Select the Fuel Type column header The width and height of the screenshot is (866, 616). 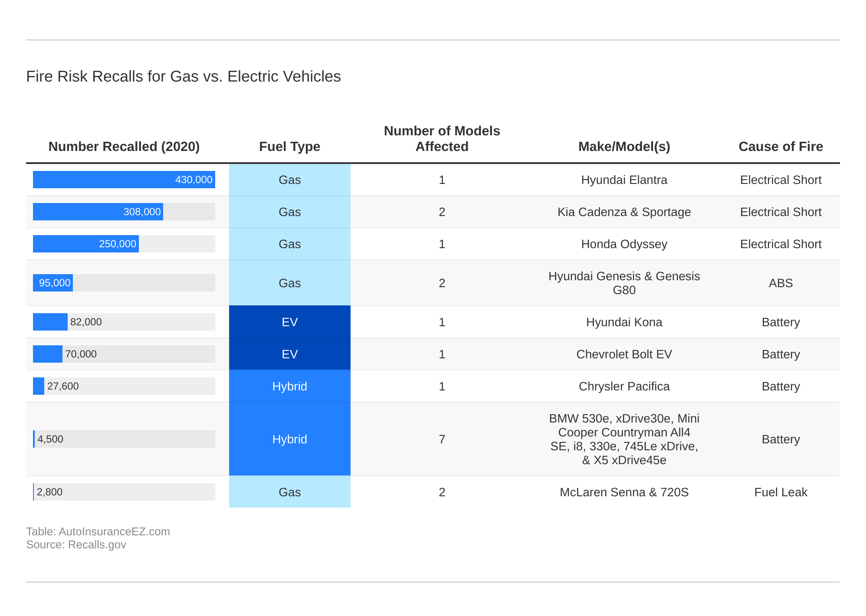(289, 147)
